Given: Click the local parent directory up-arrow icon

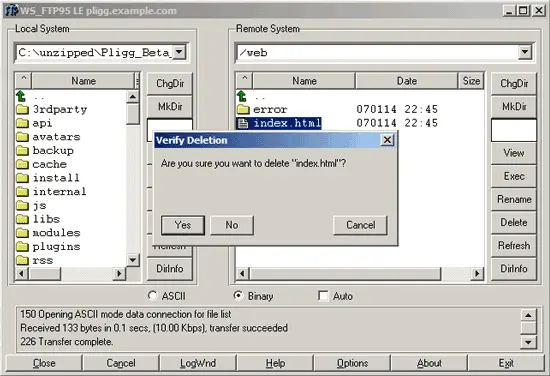Looking at the screenshot, I should 21,96.
